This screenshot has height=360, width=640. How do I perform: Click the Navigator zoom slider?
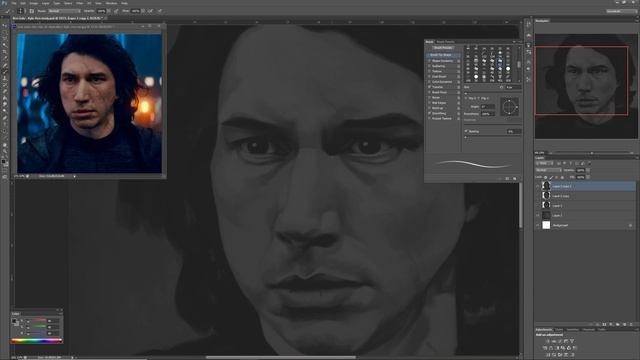tap(592, 153)
